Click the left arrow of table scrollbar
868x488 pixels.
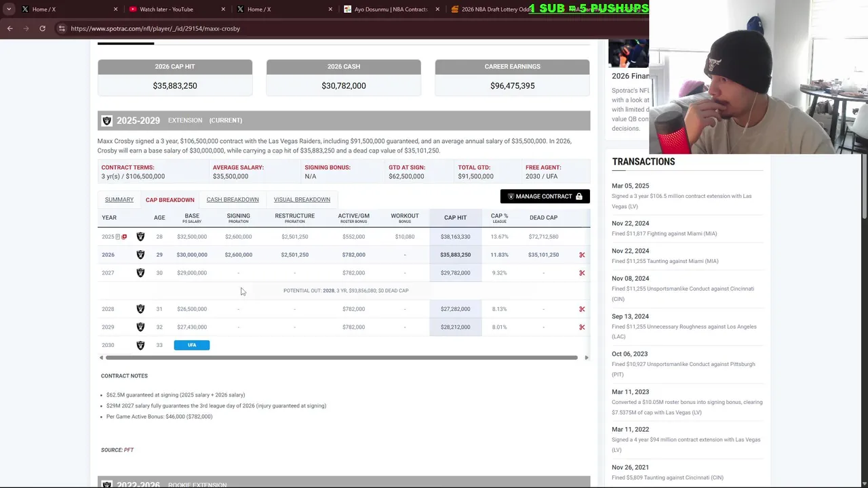pyautogui.click(x=101, y=357)
